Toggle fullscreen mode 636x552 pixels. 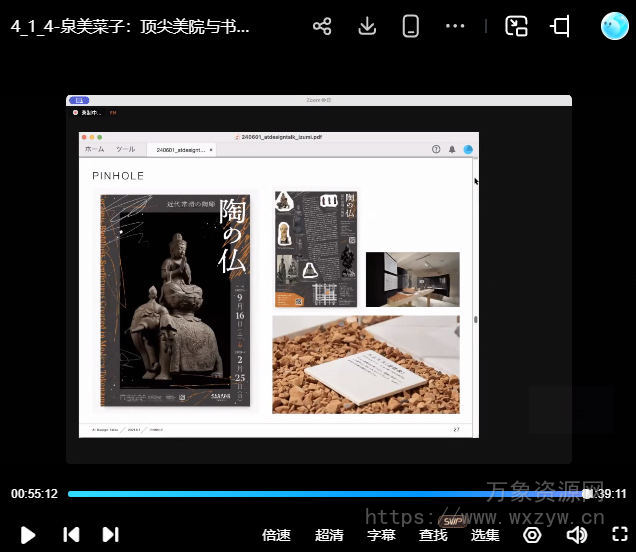tap(619, 535)
